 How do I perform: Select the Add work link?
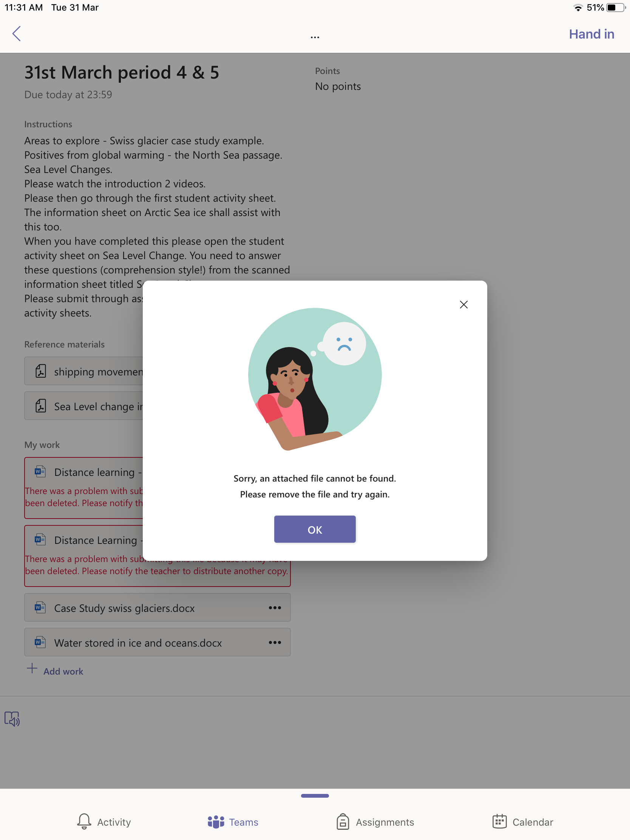point(63,672)
